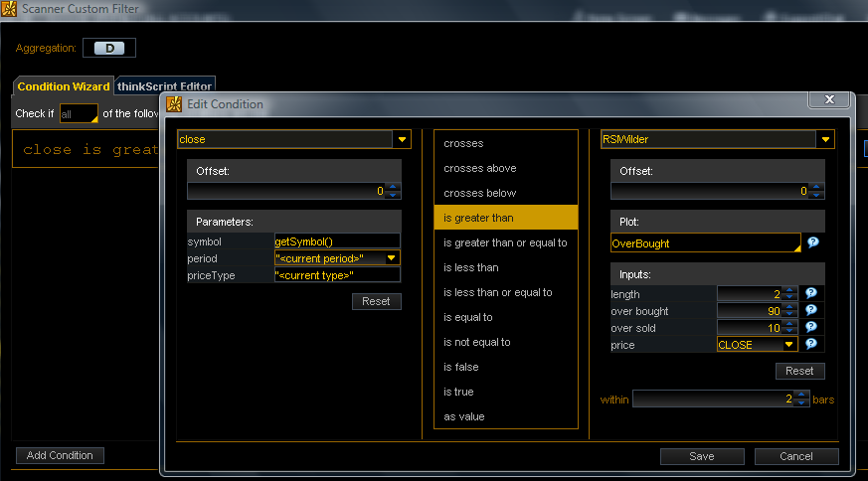868x481 pixels.
Task: Select the is greater than operator
Action: [x=506, y=218]
